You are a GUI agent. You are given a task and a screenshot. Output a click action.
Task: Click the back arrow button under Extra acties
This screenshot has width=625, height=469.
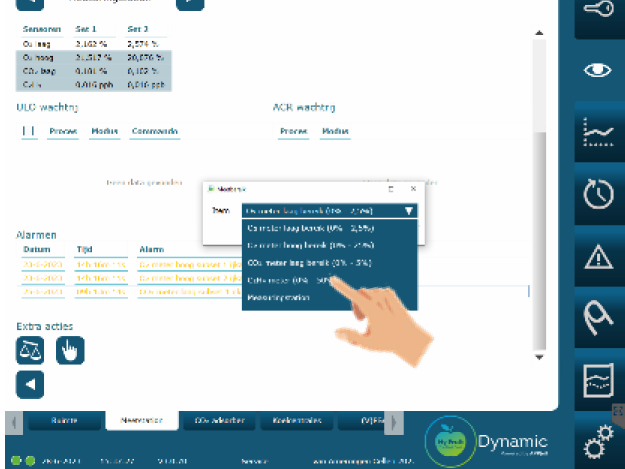pos(30,384)
